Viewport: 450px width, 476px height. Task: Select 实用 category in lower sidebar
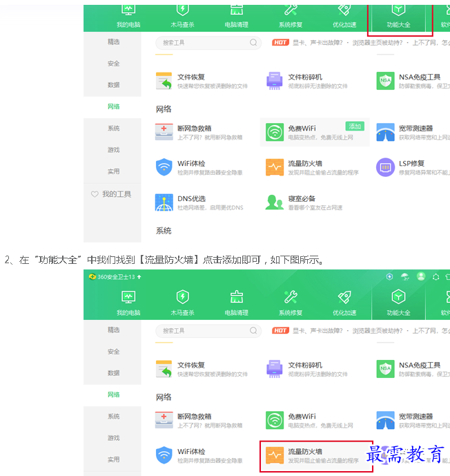click(x=113, y=459)
